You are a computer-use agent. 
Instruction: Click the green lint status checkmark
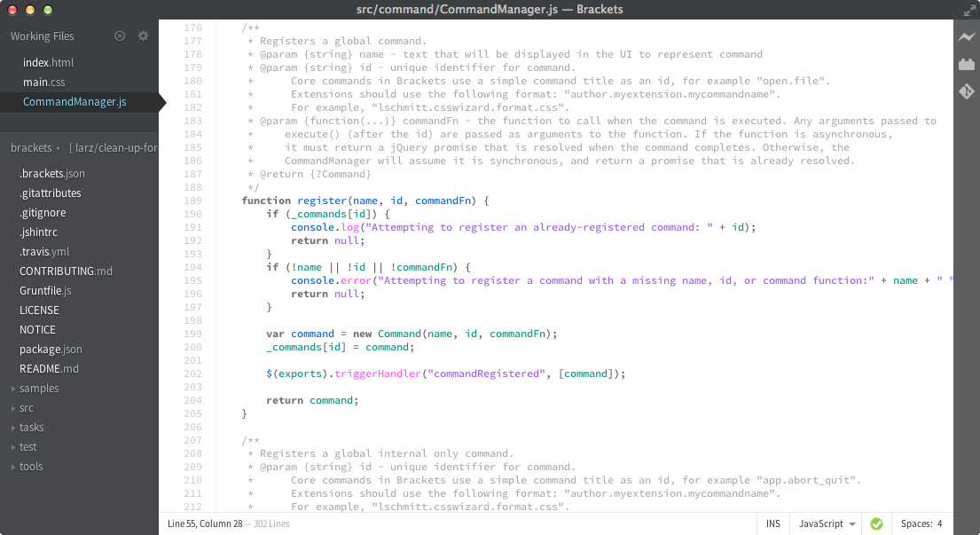pyautogui.click(x=876, y=523)
